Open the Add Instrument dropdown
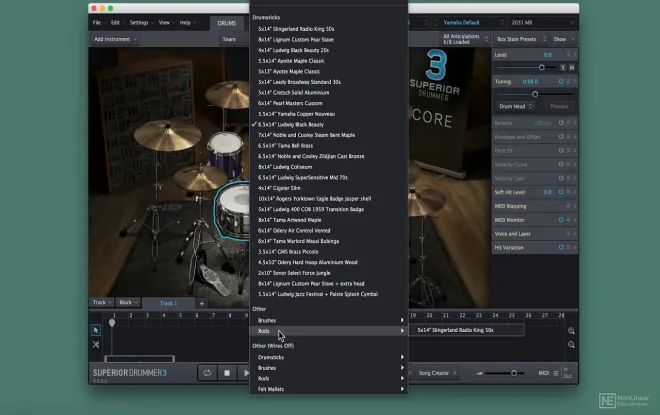Screen dimensions: 660x415 [115, 39]
